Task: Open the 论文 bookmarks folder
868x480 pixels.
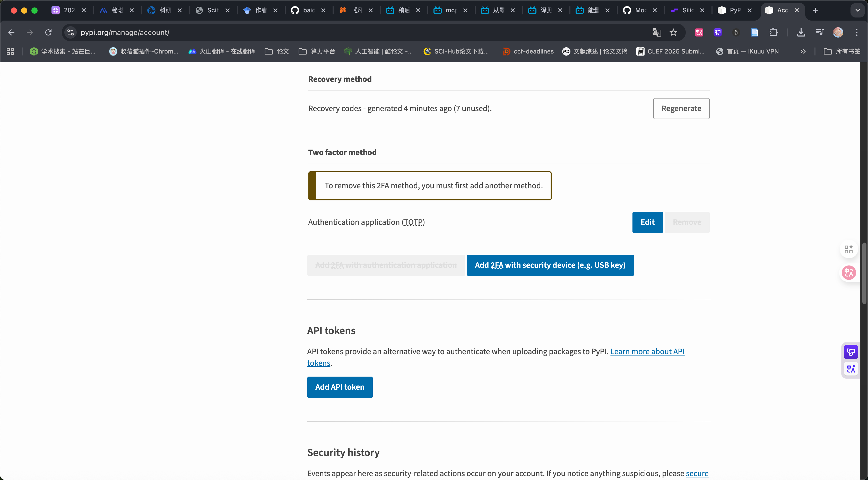Action: (x=277, y=51)
